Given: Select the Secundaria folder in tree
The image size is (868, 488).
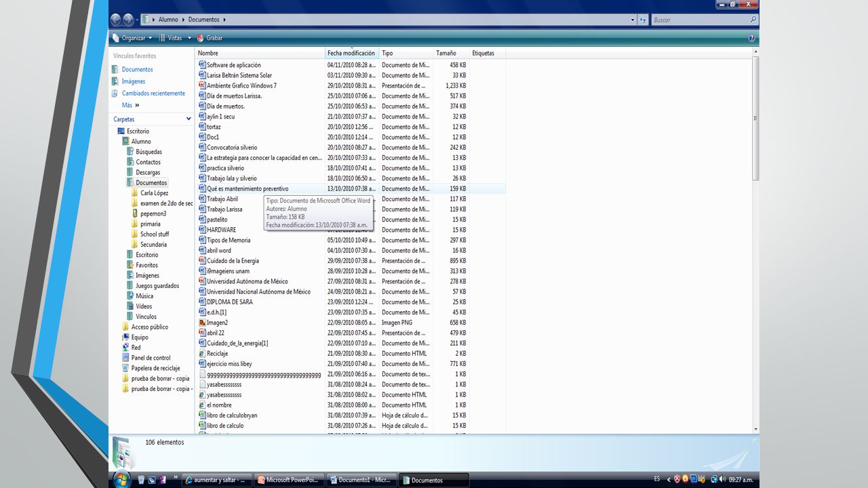Looking at the screenshot, I should [153, 245].
